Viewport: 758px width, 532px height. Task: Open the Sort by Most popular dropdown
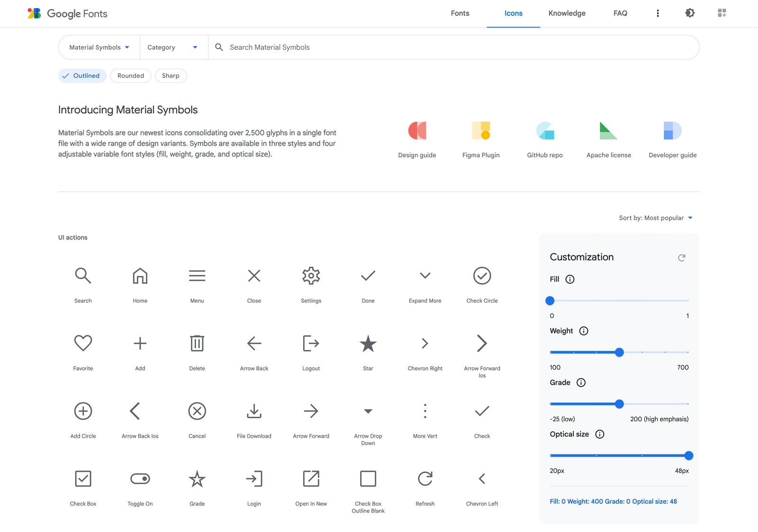[x=656, y=218]
